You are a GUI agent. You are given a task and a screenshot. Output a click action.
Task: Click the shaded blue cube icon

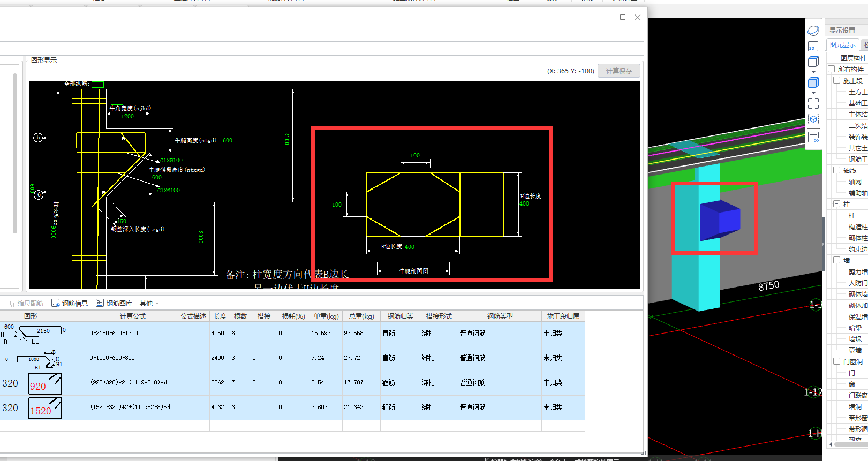(813, 82)
